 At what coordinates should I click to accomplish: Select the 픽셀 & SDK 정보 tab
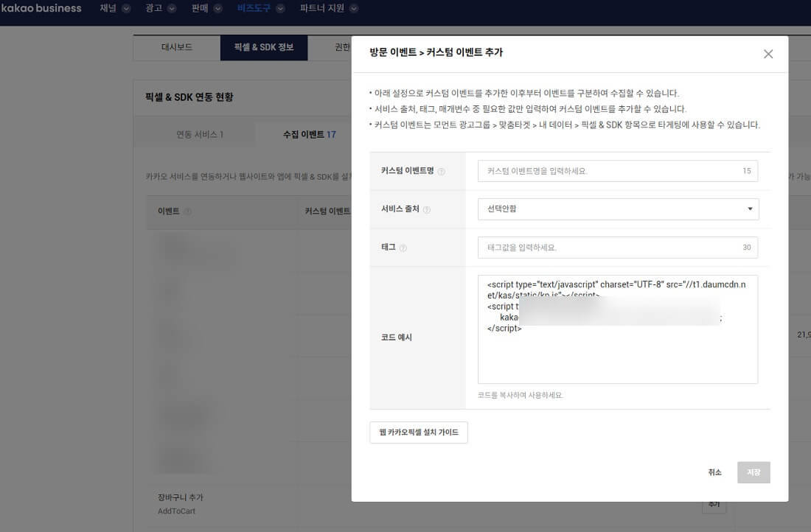point(264,48)
